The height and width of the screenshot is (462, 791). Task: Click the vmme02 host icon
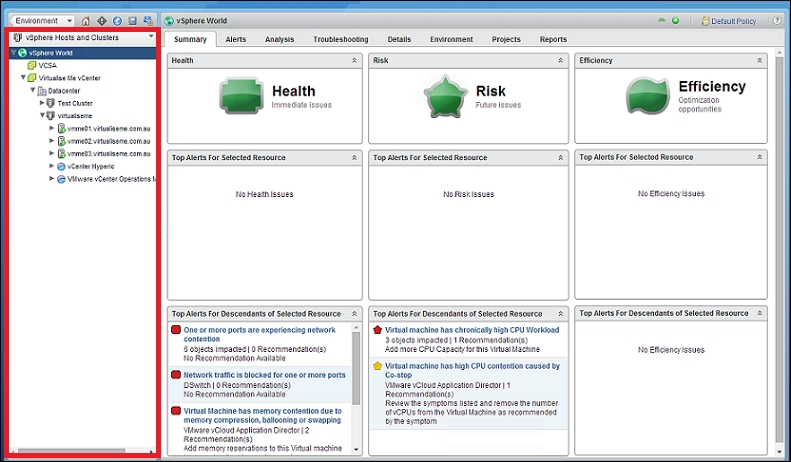tap(61, 141)
